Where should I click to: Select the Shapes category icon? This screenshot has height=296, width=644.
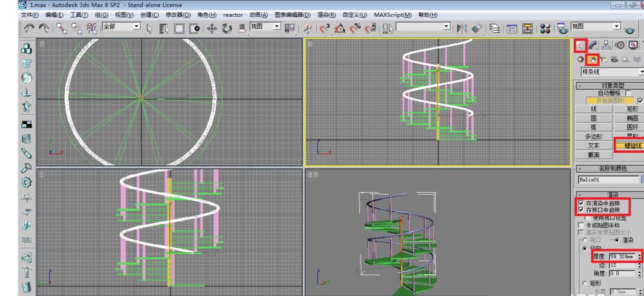click(592, 59)
